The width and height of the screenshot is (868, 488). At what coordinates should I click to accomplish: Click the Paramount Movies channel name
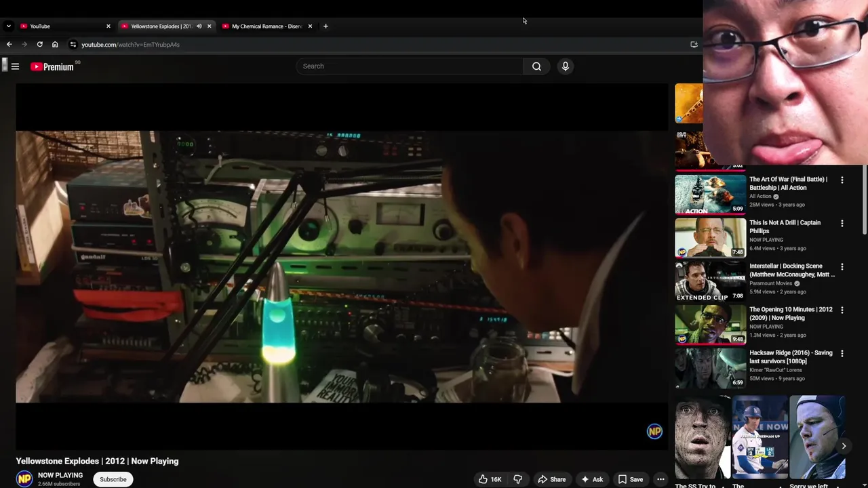[x=770, y=283]
